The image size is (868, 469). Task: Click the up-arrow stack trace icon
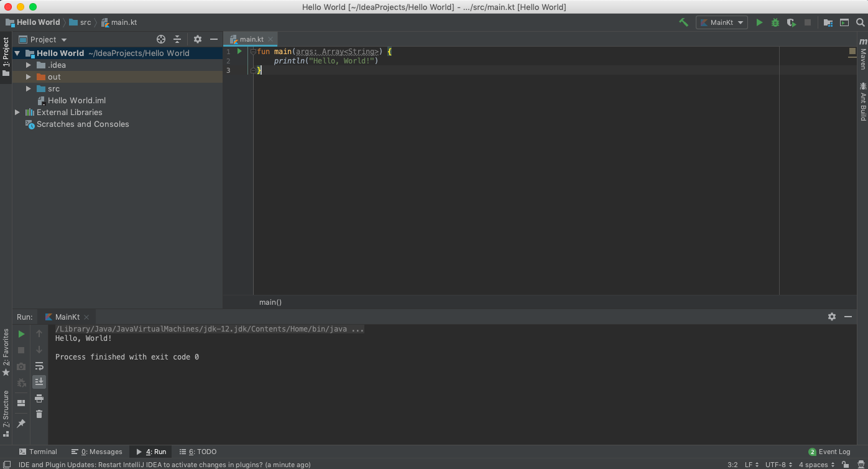coord(39,334)
